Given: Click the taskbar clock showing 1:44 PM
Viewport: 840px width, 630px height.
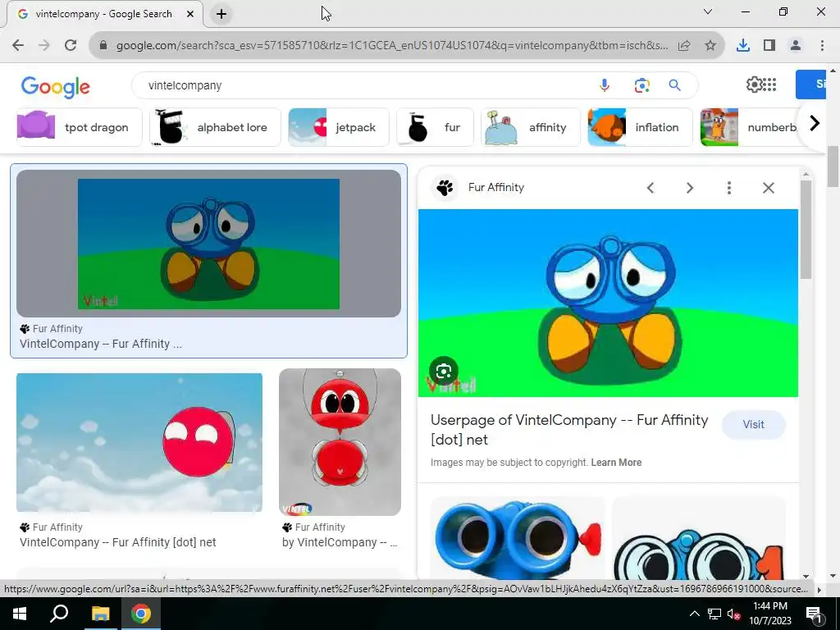Looking at the screenshot, I should [769, 614].
